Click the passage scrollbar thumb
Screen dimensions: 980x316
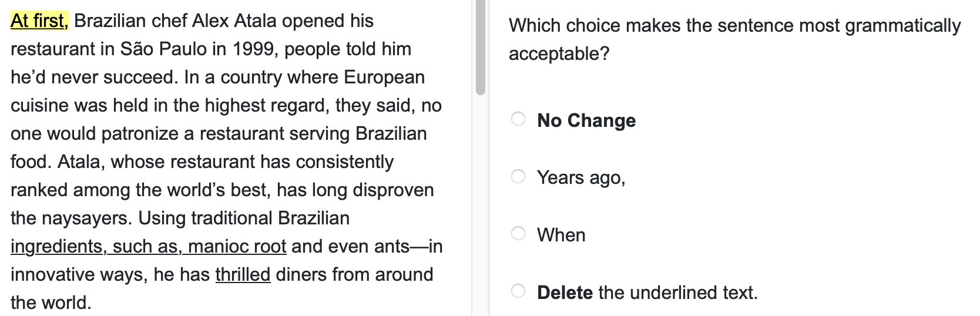tap(481, 47)
